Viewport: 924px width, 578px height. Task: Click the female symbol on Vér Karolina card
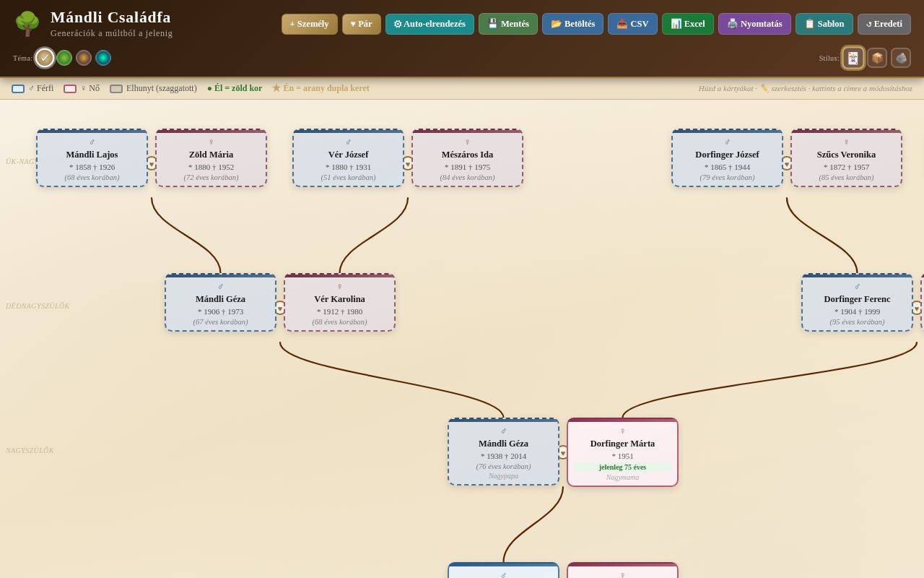tap(339, 287)
